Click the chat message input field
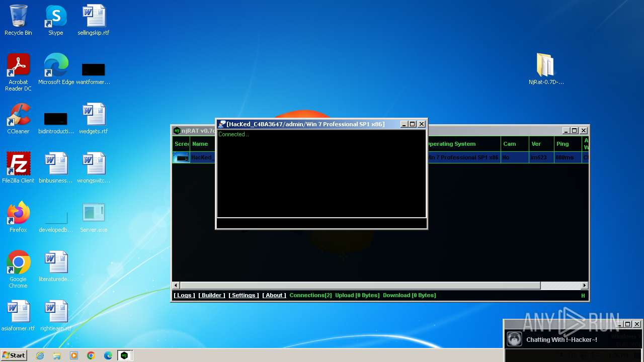 321,223
